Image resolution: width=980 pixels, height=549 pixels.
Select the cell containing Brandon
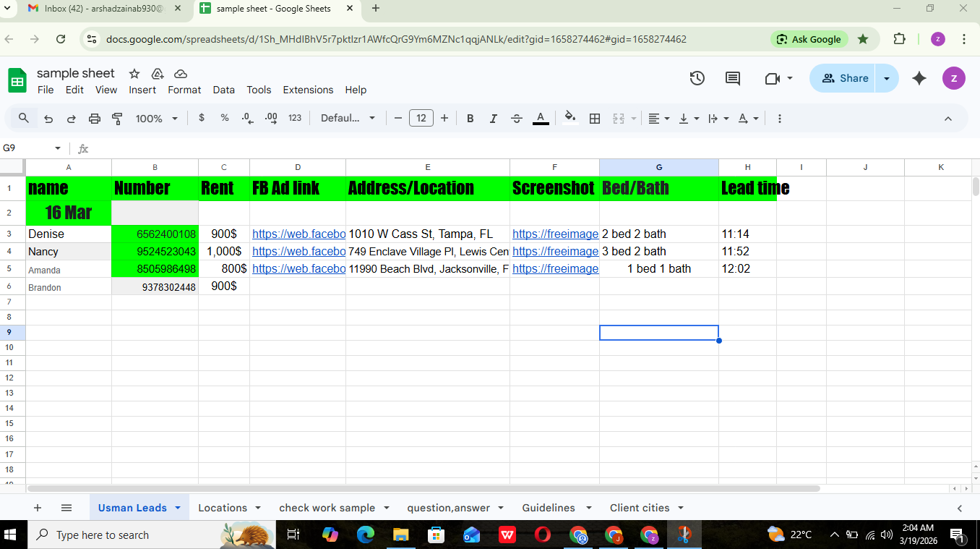point(69,287)
